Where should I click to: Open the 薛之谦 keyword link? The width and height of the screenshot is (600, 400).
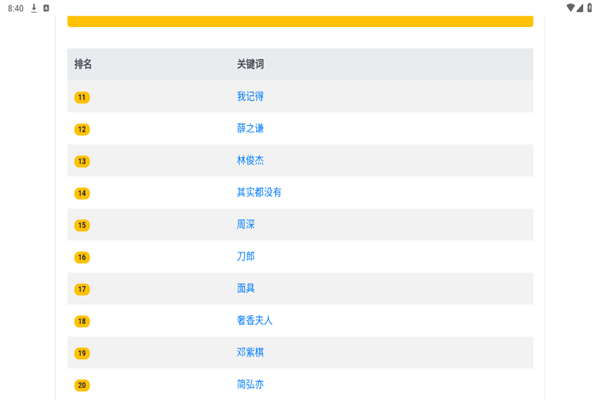250,128
